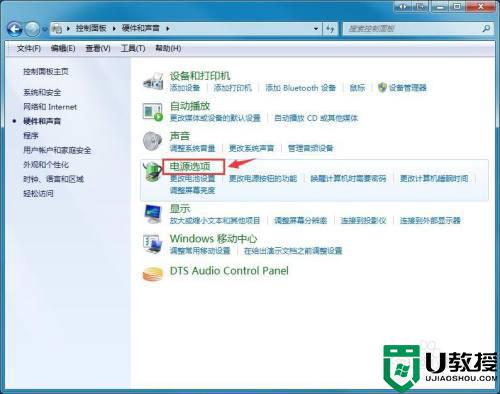500x394 pixels.
Task: Select 硬件和声音 in sidebar
Action: [42, 121]
